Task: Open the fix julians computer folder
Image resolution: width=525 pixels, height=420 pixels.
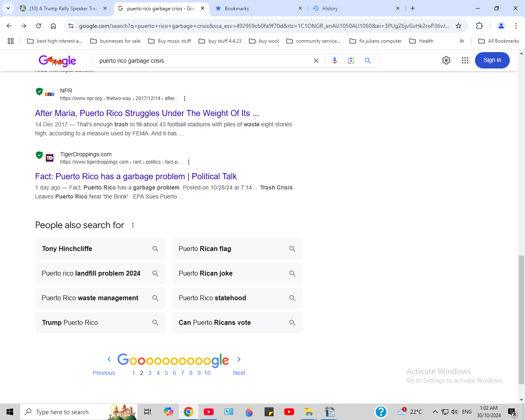Action: (376, 41)
